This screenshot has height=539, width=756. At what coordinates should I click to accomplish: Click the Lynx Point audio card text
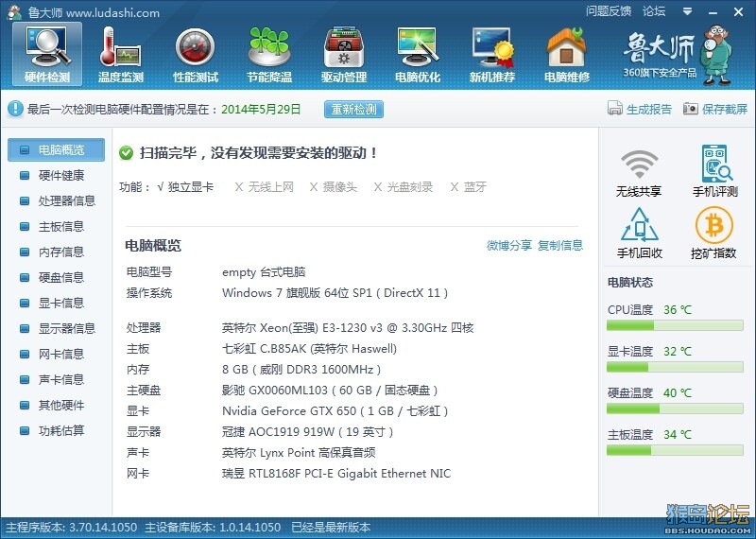tap(299, 453)
